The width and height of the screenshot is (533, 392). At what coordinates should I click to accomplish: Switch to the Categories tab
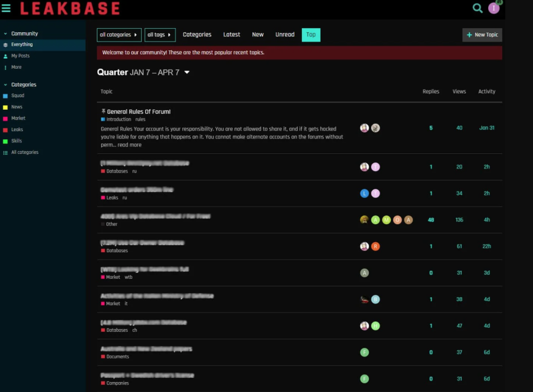[x=197, y=35]
